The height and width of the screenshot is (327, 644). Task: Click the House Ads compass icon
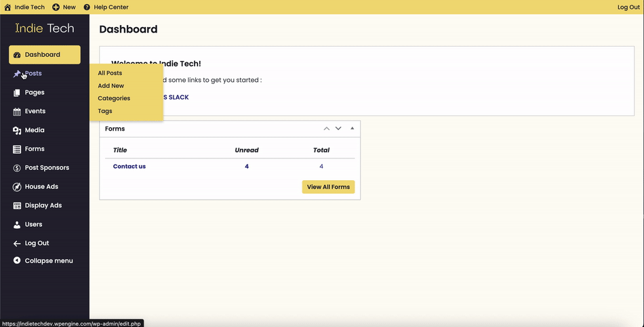coord(17,187)
